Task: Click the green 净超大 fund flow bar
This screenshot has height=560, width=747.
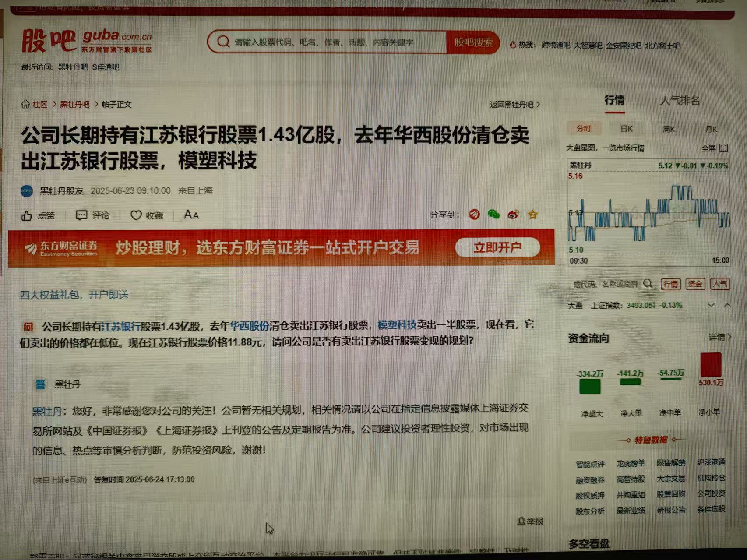Action: point(590,387)
